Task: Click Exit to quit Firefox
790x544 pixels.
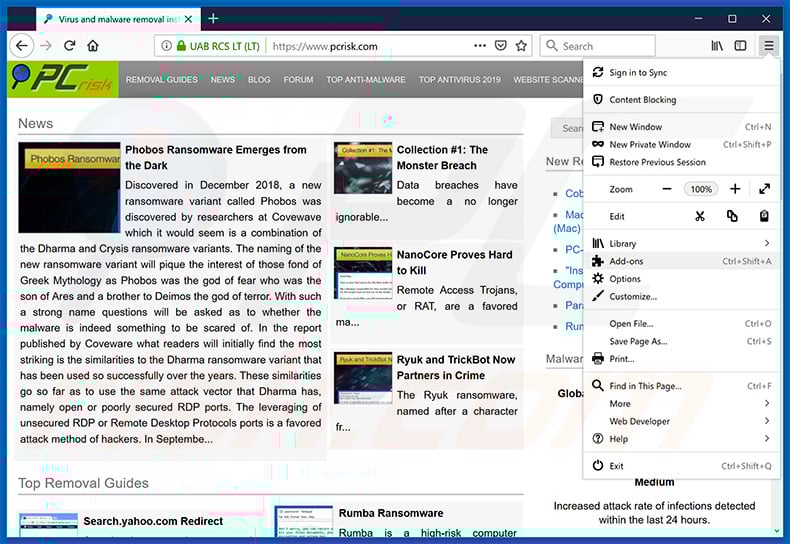Action: (682, 466)
